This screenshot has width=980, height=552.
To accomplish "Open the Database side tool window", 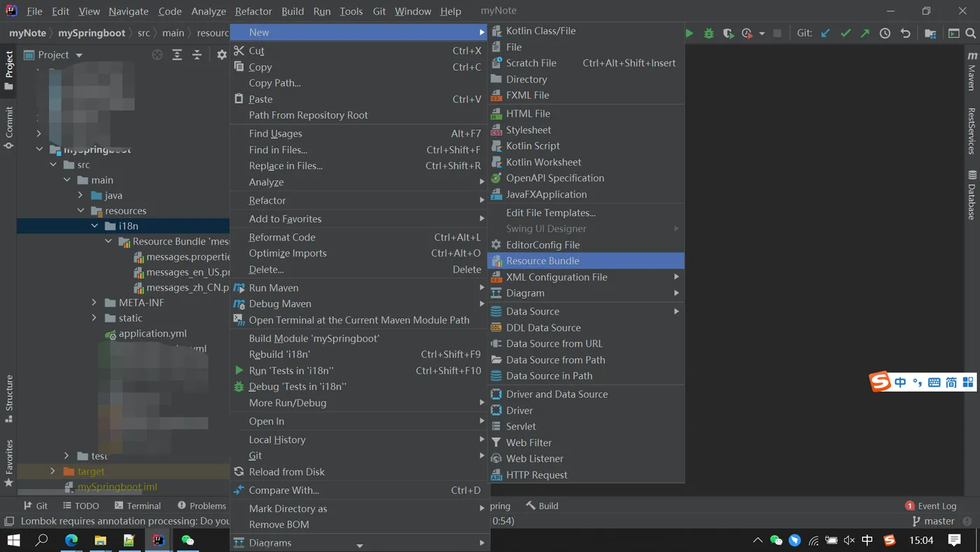I will [972, 195].
